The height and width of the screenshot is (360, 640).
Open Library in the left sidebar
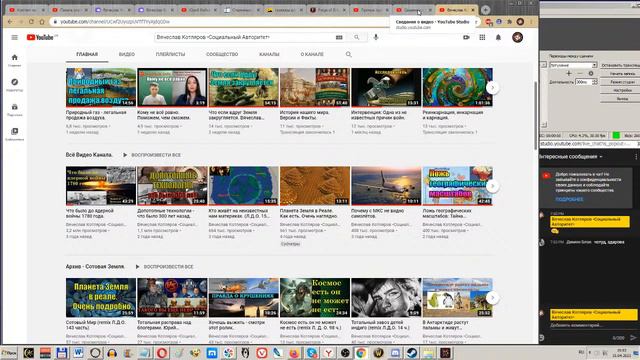click(15, 134)
